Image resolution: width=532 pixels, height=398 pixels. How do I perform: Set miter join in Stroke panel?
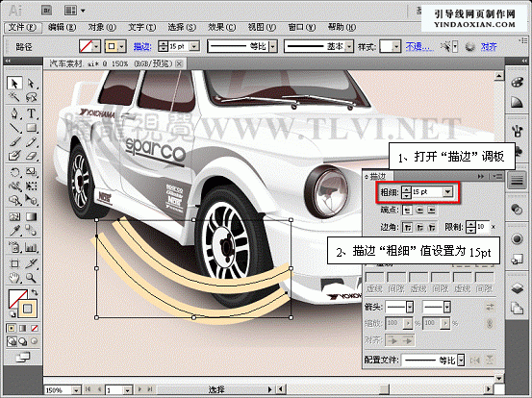pyautogui.click(x=408, y=227)
